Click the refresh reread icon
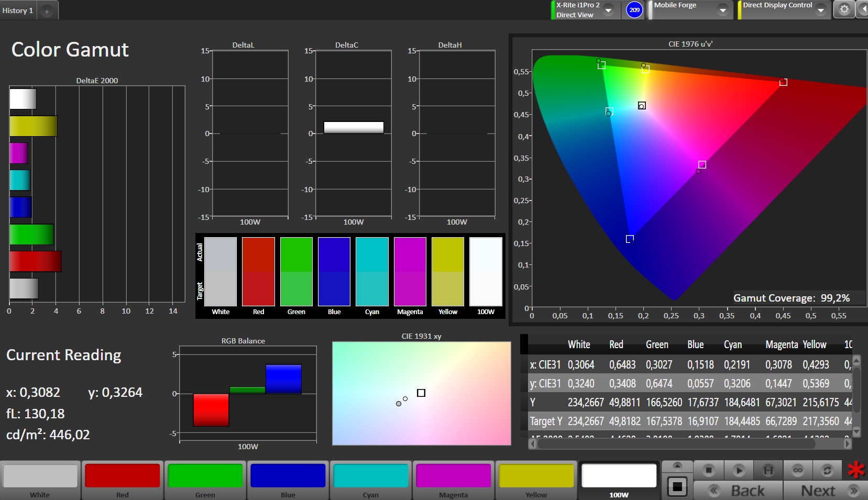Viewport: 868px width, 500px height. click(x=827, y=470)
